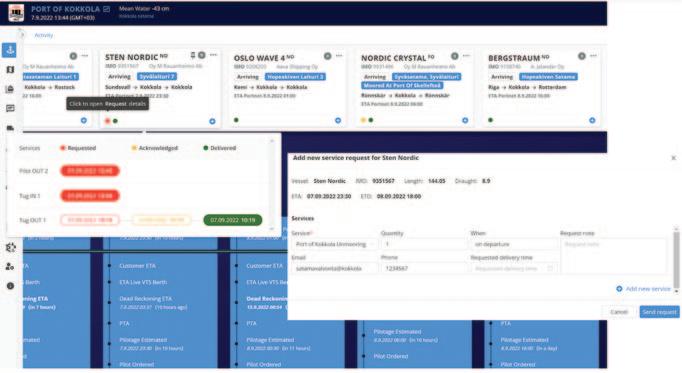682x373 pixels.
Task: Open the three-dot menu on Oslo Wave 4 card
Action: [339, 56]
